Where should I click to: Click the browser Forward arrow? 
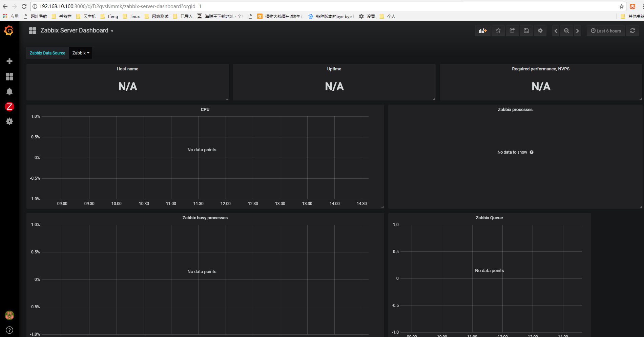pyautogui.click(x=15, y=6)
